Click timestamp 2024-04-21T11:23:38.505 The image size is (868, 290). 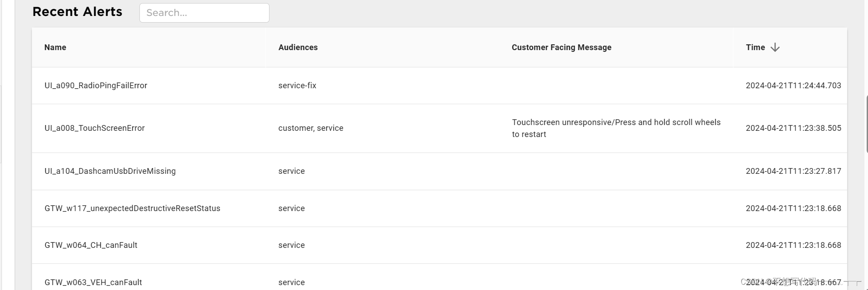tap(793, 128)
